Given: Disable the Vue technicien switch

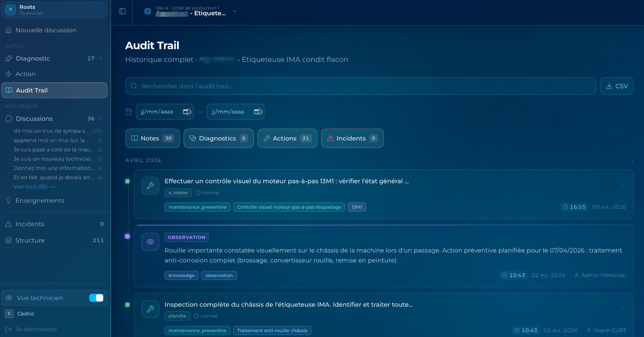Looking at the screenshot, I should point(96,298).
